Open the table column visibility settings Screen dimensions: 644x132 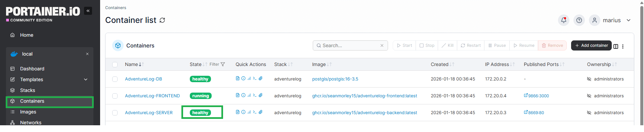616,46
